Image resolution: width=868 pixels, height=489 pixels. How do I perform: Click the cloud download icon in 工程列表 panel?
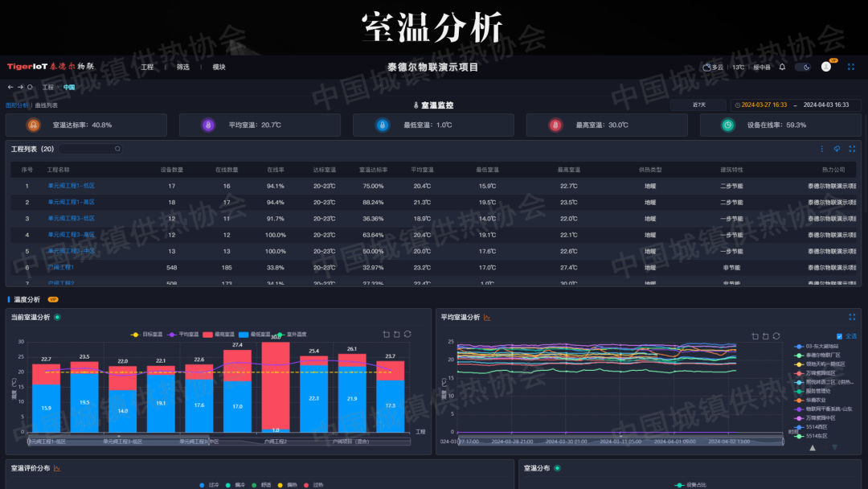pyautogui.click(x=837, y=149)
